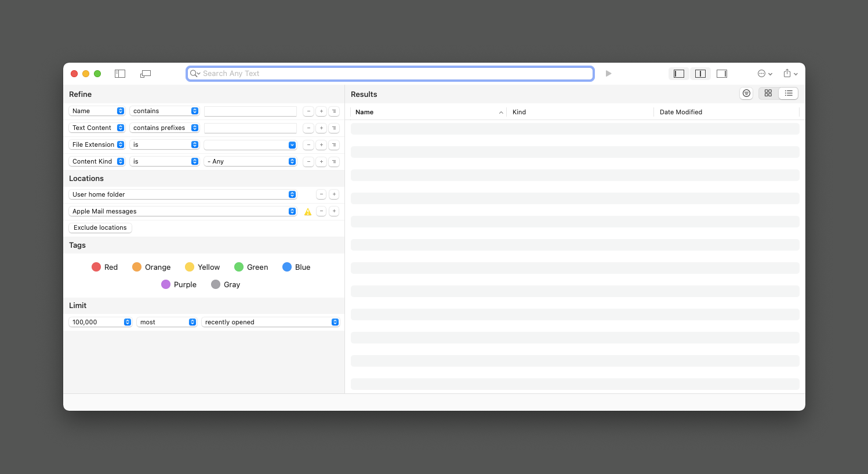Add a row after Name criterion
The height and width of the screenshot is (474, 868).
(x=321, y=111)
